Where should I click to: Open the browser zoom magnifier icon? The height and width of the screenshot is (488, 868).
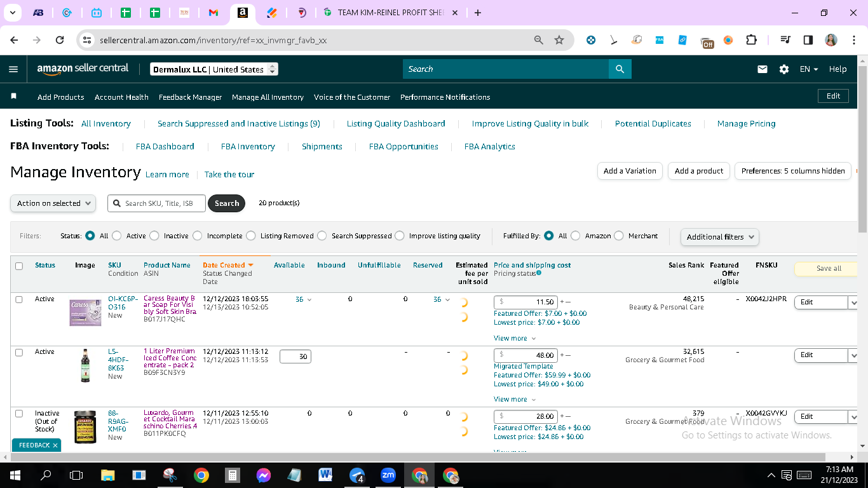point(539,40)
